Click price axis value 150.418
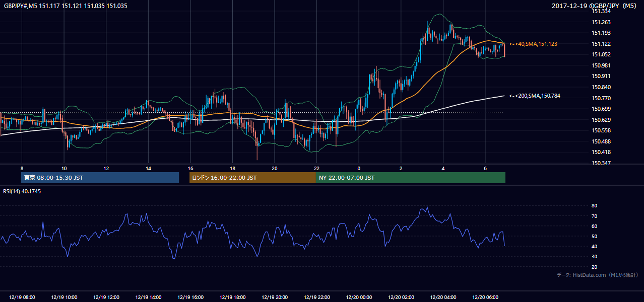Screen dimensions: 644x302 (601, 152)
